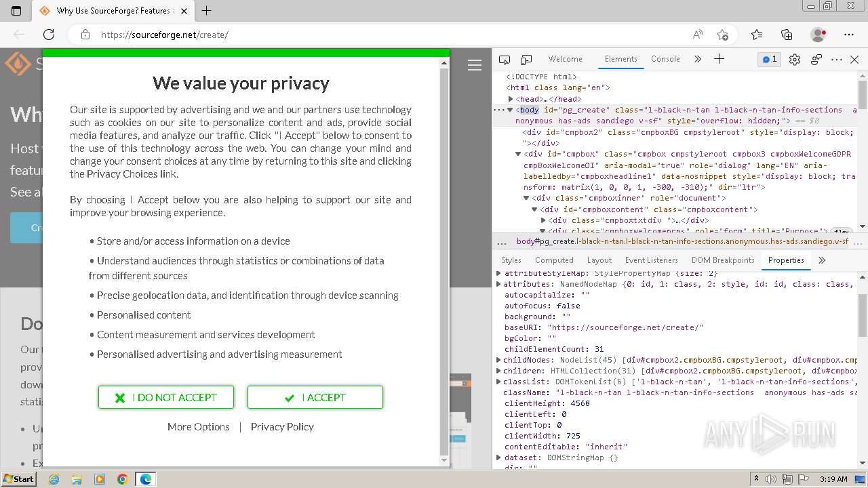Switch to the Console tab
The width and height of the screenshot is (868, 488).
point(665,59)
